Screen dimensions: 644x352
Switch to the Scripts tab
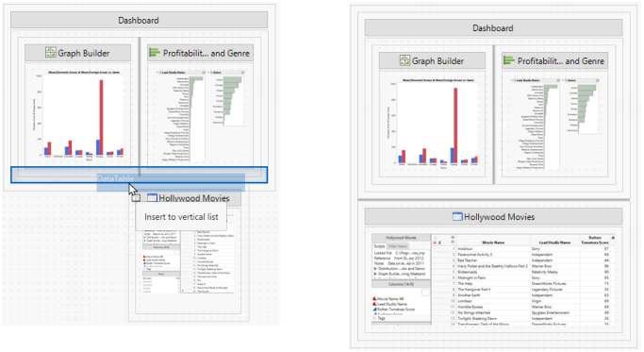[x=379, y=246]
